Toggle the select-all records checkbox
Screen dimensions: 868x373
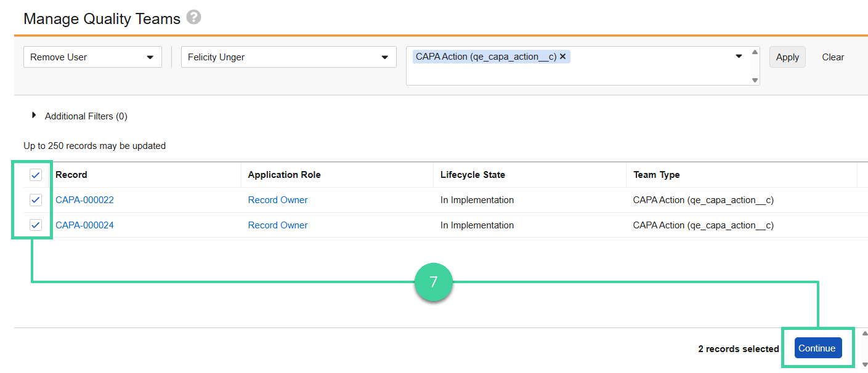pyautogui.click(x=35, y=175)
